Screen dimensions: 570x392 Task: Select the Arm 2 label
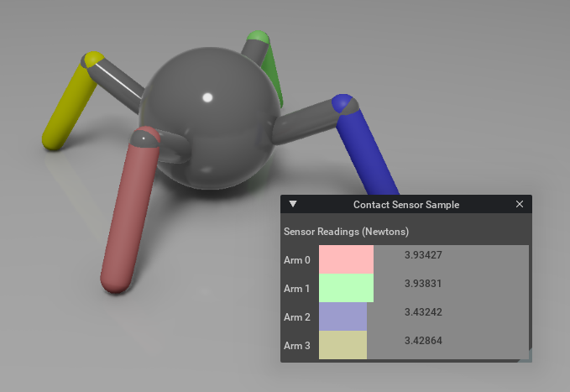point(297,317)
